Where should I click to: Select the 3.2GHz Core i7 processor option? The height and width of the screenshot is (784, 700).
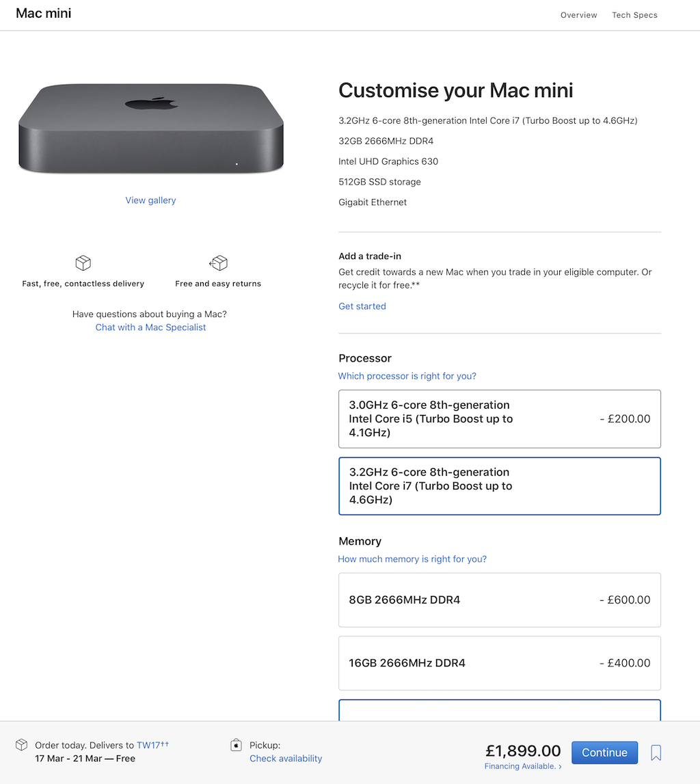tap(499, 486)
